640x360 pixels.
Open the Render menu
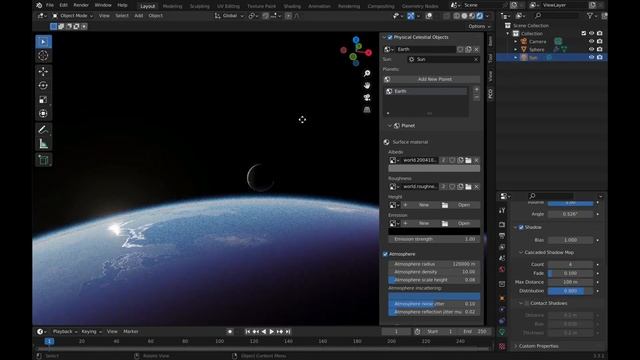click(x=81, y=5)
